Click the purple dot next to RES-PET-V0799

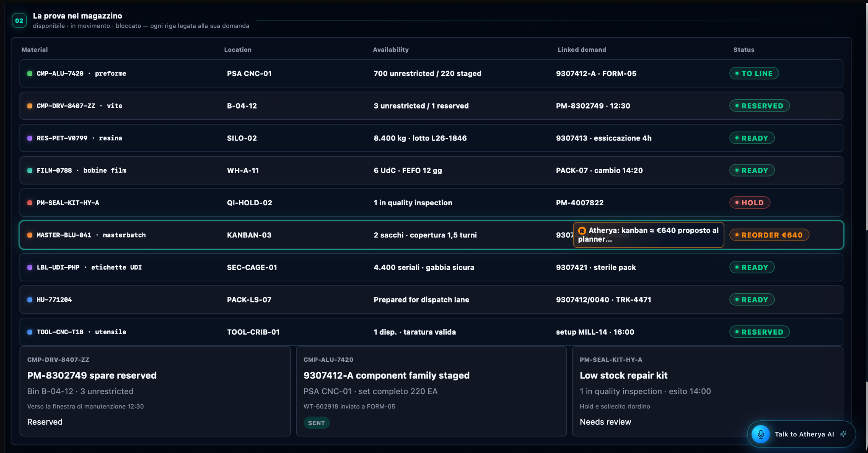[30, 138]
